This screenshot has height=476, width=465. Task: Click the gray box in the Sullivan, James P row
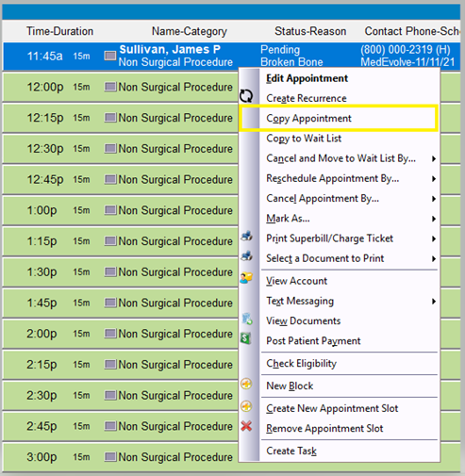coord(110,56)
